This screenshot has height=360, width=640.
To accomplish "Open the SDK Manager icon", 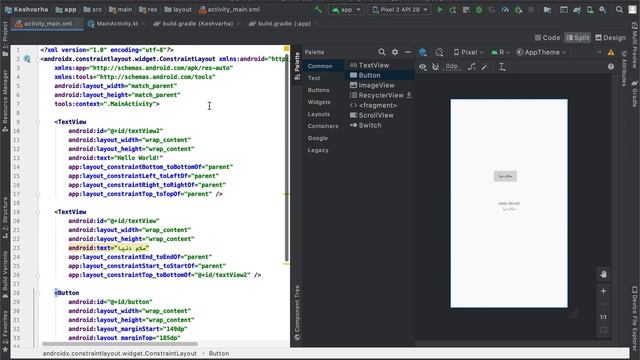I will click(x=602, y=9).
